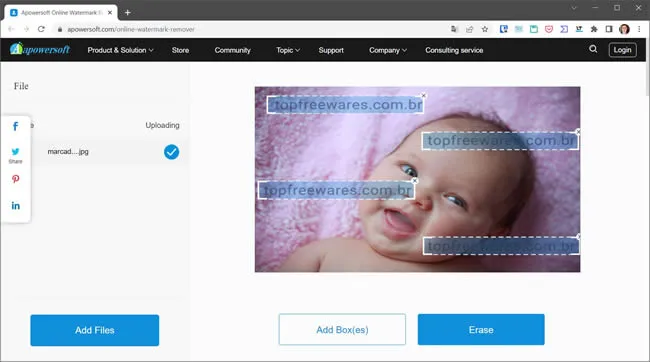The width and height of the screenshot is (650, 362).
Task: Click the Pocket extension icon
Action: coord(549,29)
